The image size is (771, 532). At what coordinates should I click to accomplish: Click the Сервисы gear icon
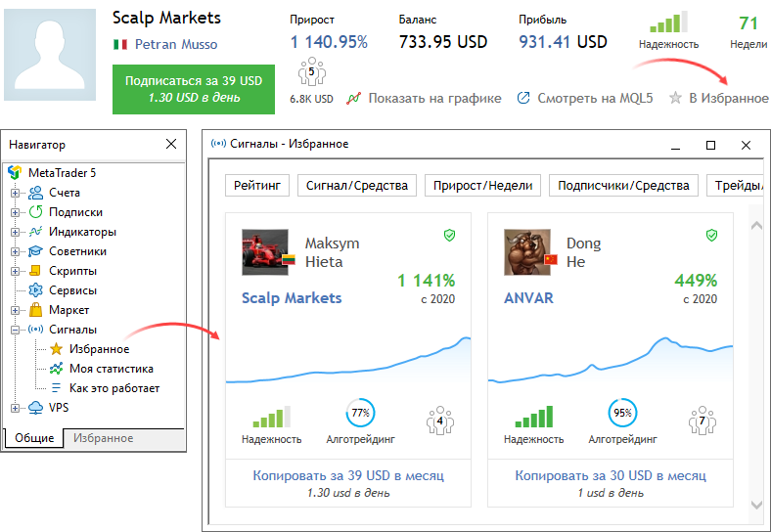pyautogui.click(x=35, y=290)
